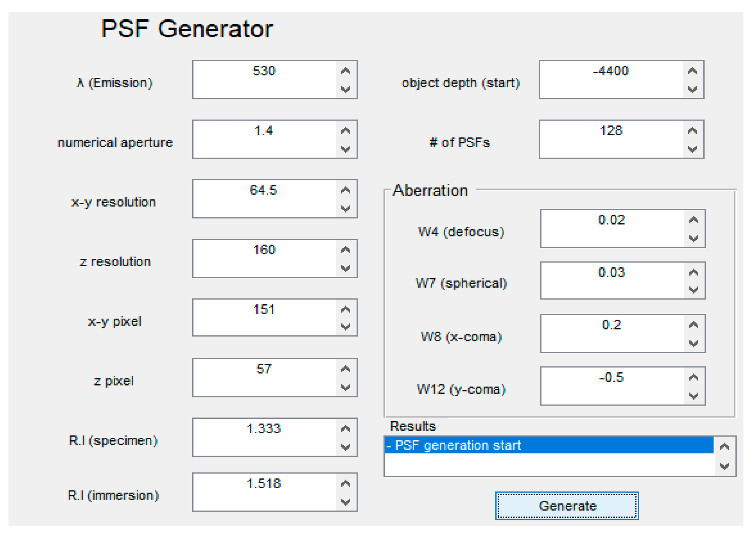
Task: Focus the W7 (spherical) value field
Action: tap(612, 280)
